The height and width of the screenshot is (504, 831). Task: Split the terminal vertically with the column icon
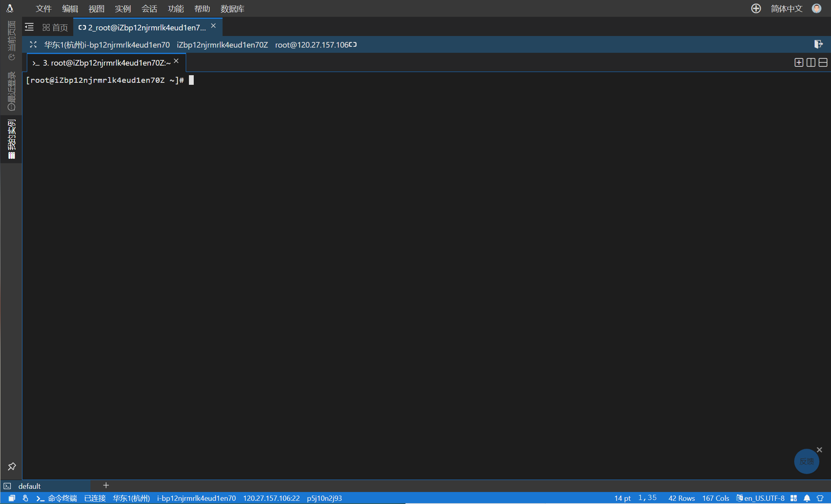(x=811, y=62)
